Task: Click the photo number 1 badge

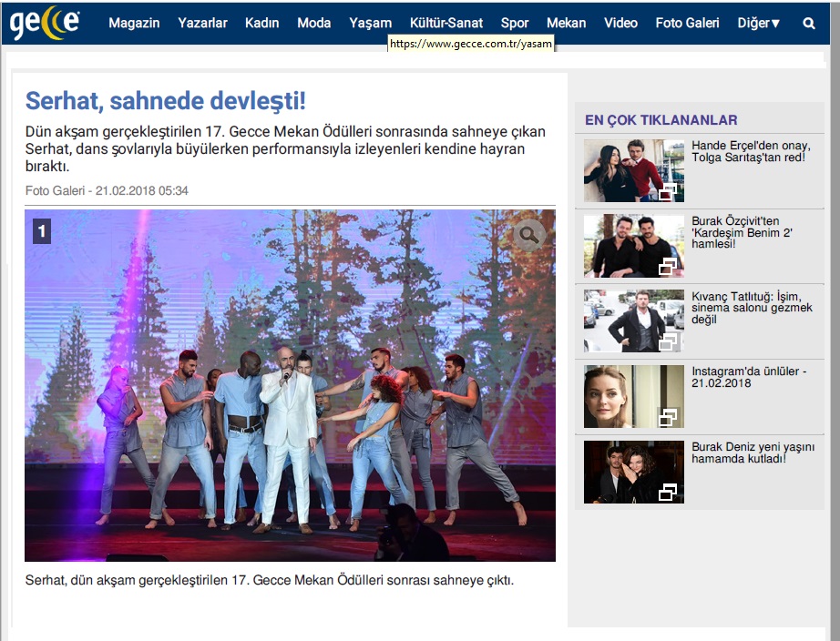Action: [42, 231]
